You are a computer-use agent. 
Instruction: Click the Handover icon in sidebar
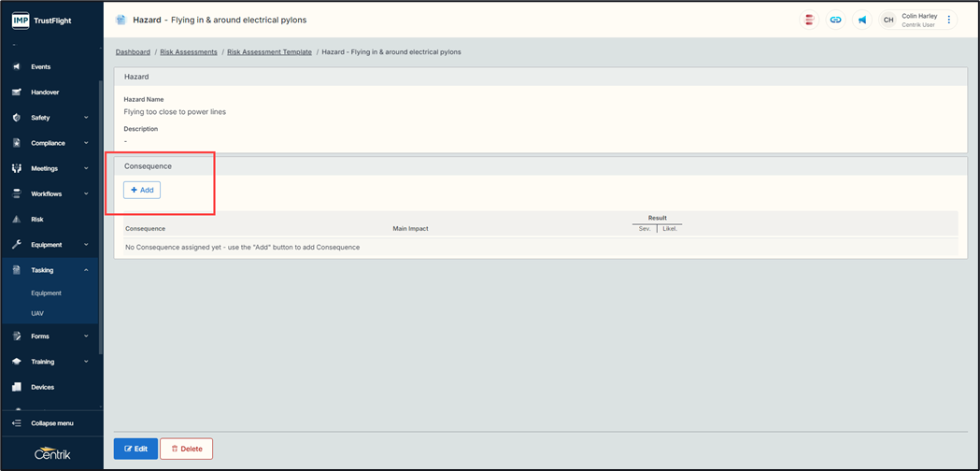(x=16, y=93)
